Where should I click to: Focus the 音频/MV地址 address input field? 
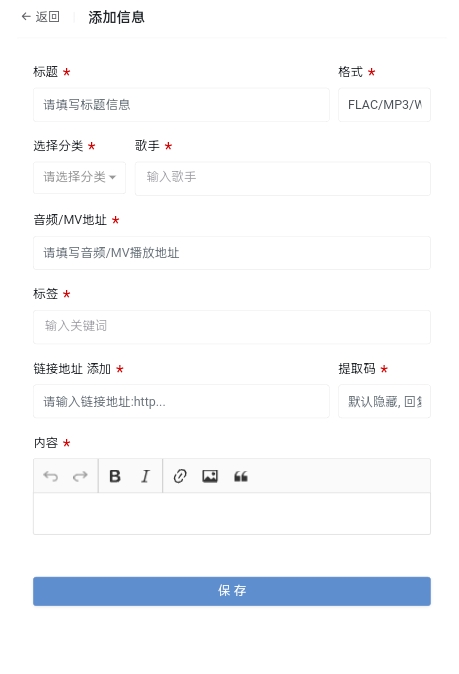click(x=232, y=253)
